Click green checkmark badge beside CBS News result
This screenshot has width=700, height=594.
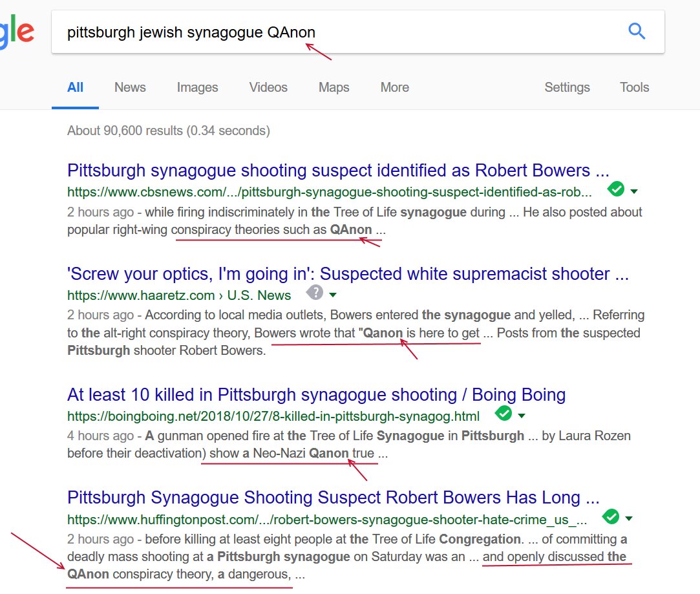(616, 189)
